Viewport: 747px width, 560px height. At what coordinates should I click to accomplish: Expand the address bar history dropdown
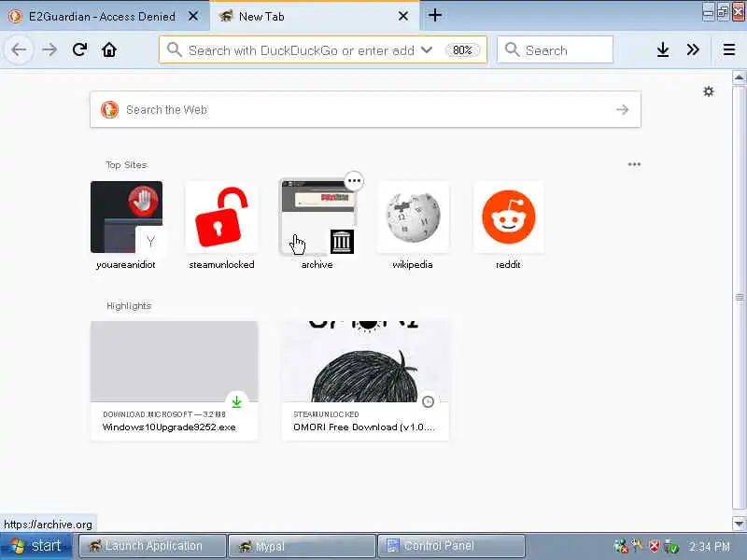pos(427,49)
